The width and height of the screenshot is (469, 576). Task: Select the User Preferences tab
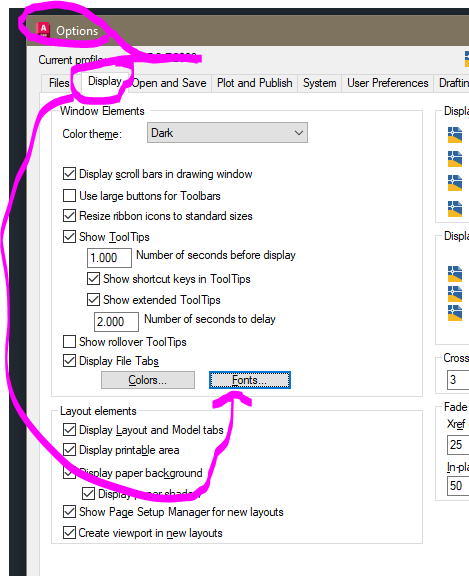pyautogui.click(x=387, y=83)
